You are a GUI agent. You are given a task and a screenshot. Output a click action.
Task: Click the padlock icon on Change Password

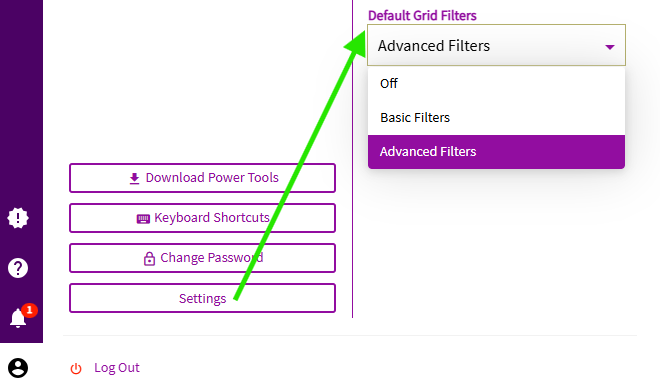click(149, 258)
